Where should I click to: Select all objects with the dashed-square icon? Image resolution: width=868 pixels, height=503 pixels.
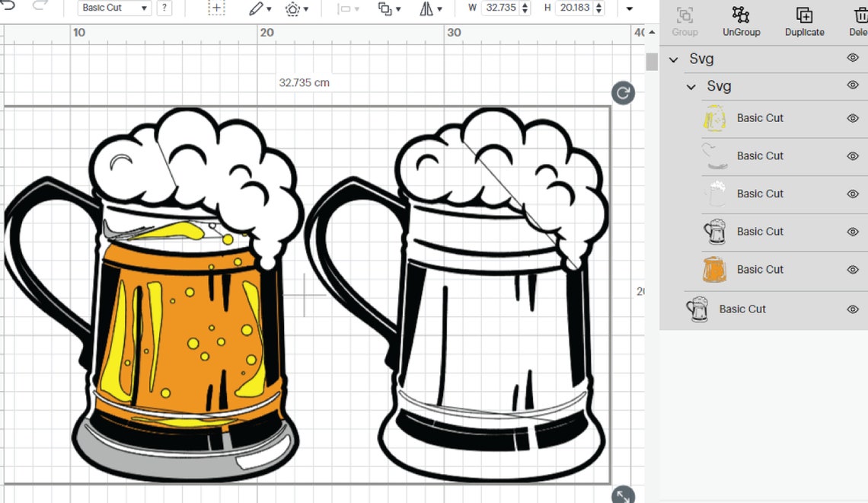pyautogui.click(x=217, y=8)
